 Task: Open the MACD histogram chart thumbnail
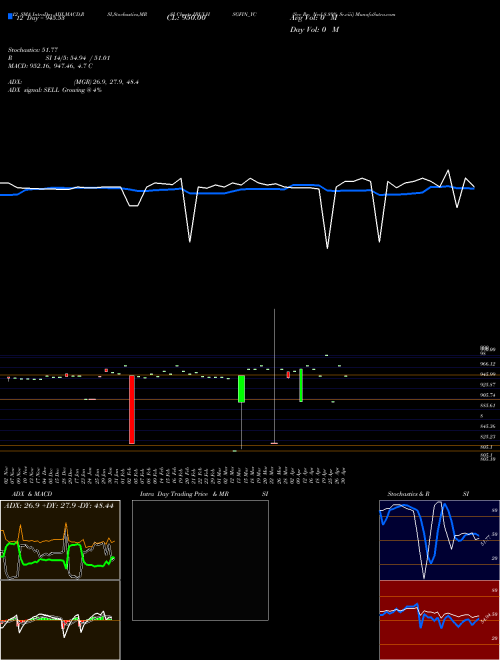(60, 620)
